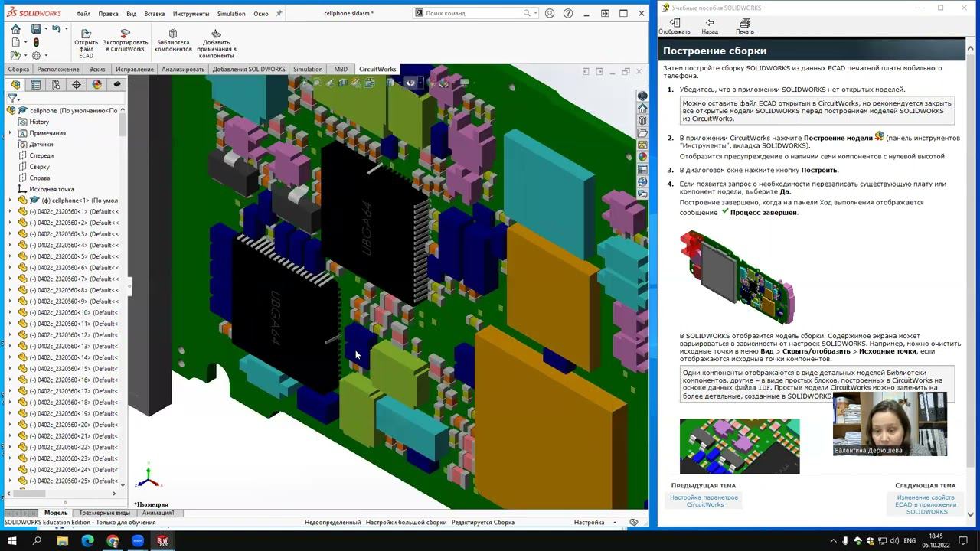Switch to the MBD ribbon tab
The image size is (980, 551).
click(x=341, y=69)
